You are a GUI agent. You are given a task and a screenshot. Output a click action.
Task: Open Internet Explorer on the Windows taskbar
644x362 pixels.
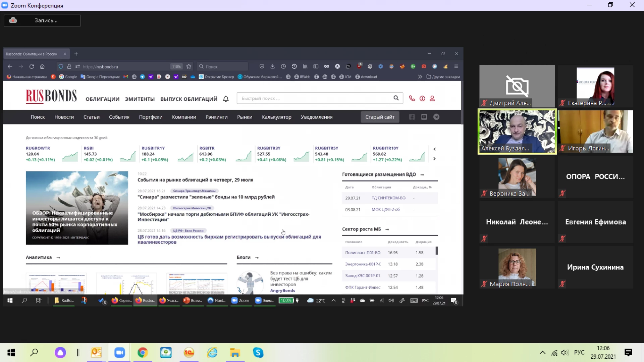[212, 353]
